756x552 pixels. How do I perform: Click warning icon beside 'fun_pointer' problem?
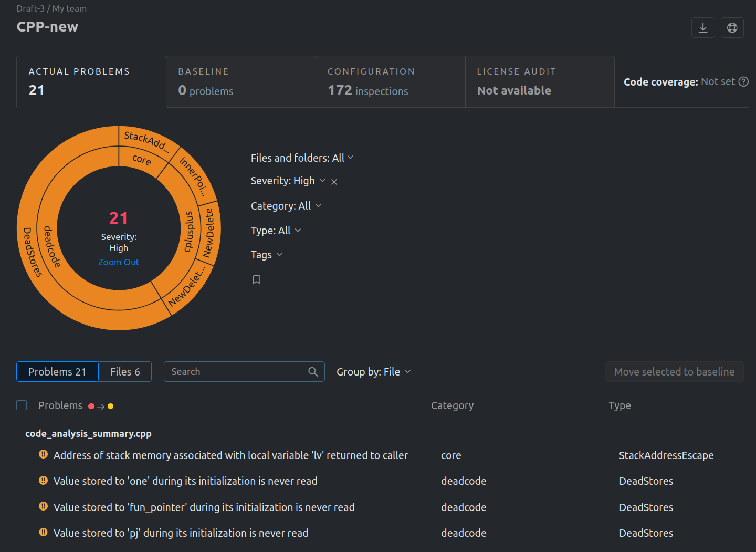(44, 506)
